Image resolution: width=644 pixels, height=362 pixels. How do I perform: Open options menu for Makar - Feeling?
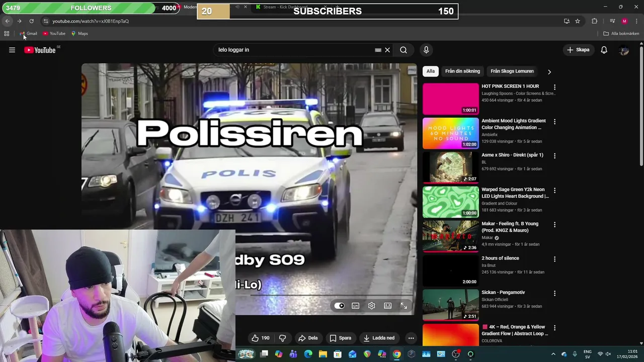[555, 225]
